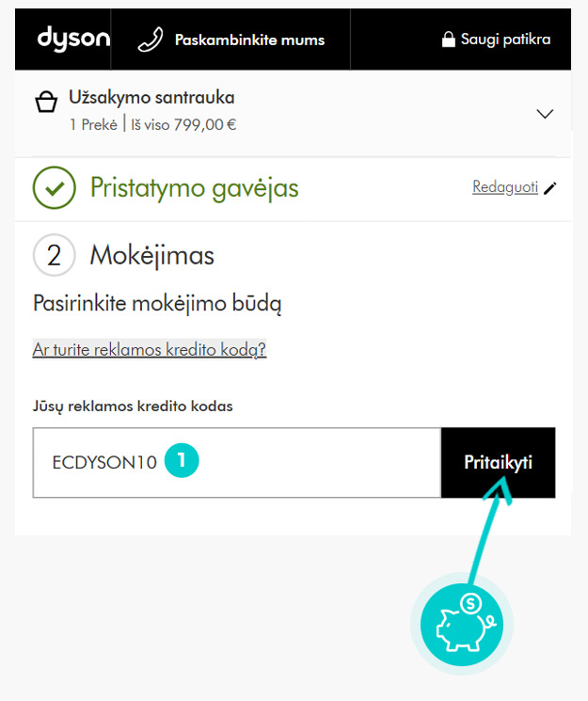588x701 pixels.
Task: Click the Pritaikyti apply button
Action: coord(498,462)
